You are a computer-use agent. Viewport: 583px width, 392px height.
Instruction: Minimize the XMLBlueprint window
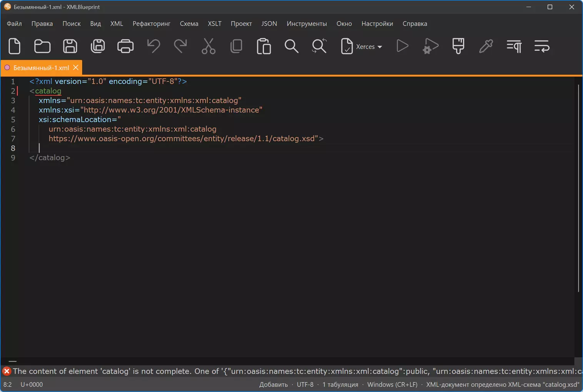[529, 7]
